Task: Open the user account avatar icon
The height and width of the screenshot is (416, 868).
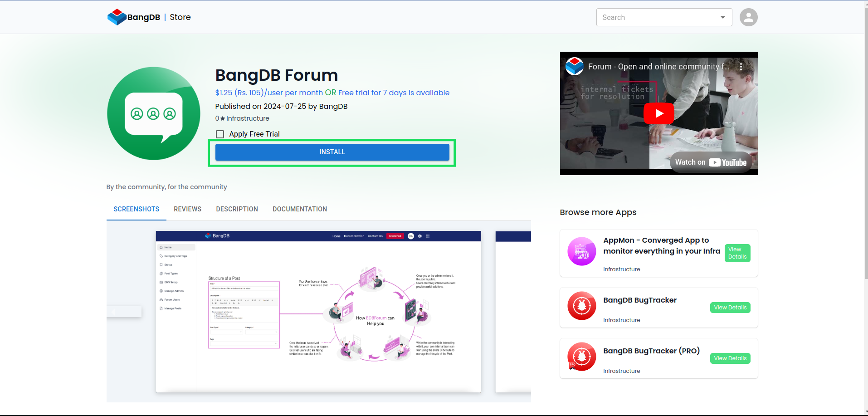Action: tap(748, 17)
